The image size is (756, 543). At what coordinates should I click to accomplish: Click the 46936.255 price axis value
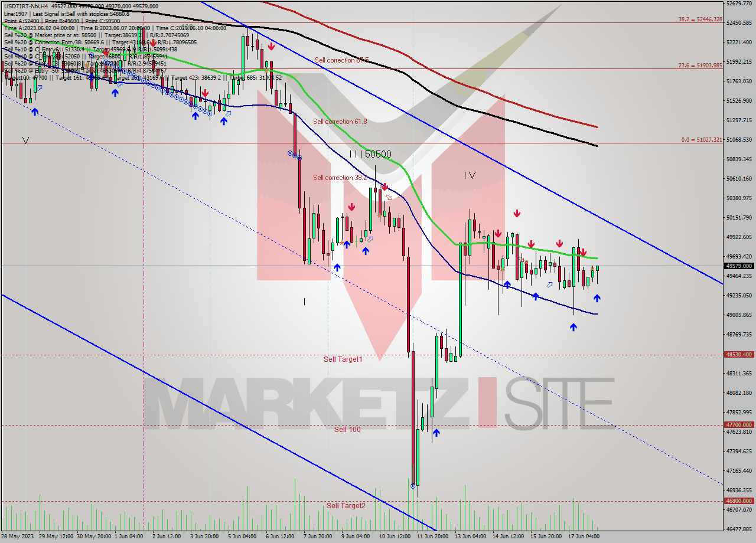pyautogui.click(x=739, y=490)
